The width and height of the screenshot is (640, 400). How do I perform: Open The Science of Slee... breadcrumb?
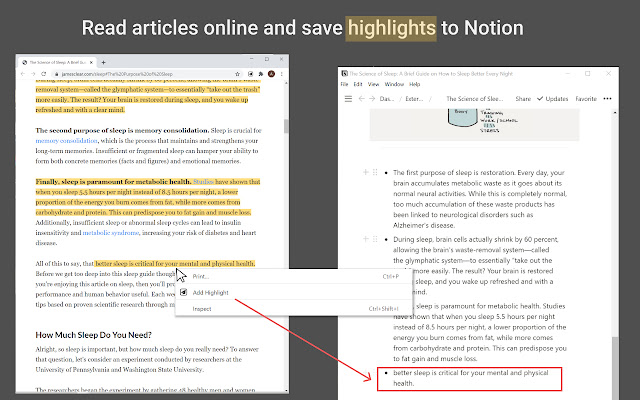475,99
